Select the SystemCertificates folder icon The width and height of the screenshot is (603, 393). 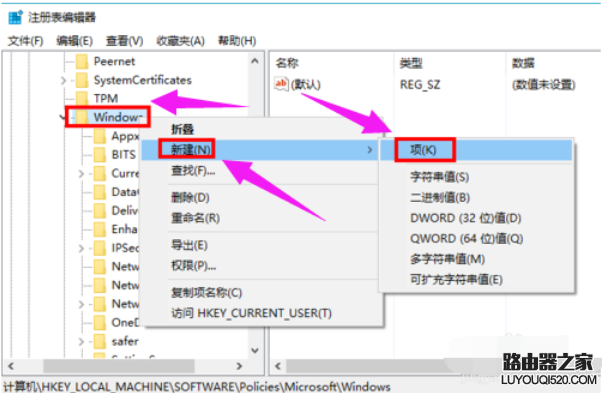pyautogui.click(x=82, y=80)
